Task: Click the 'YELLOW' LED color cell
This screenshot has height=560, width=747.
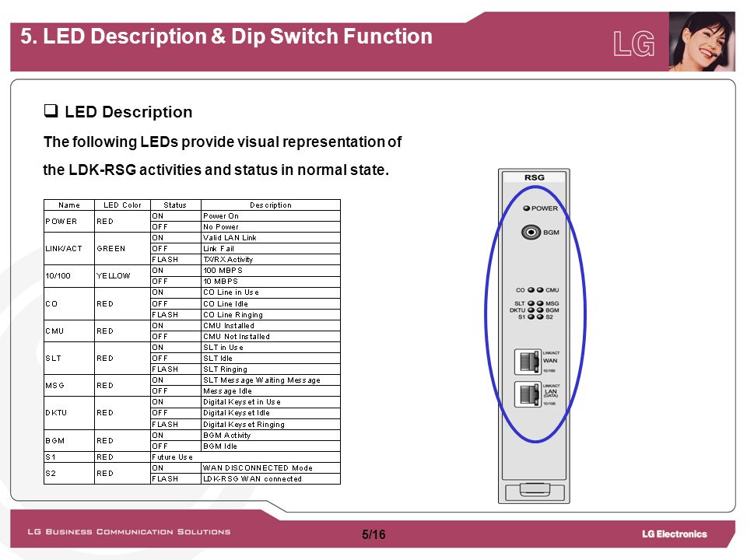Action: [x=122, y=275]
